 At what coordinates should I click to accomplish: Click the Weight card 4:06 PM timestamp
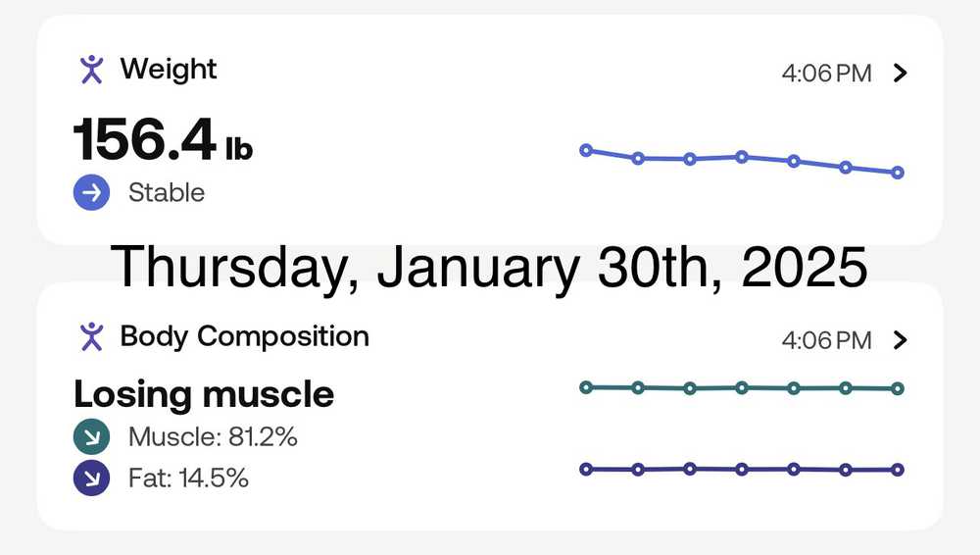826,74
